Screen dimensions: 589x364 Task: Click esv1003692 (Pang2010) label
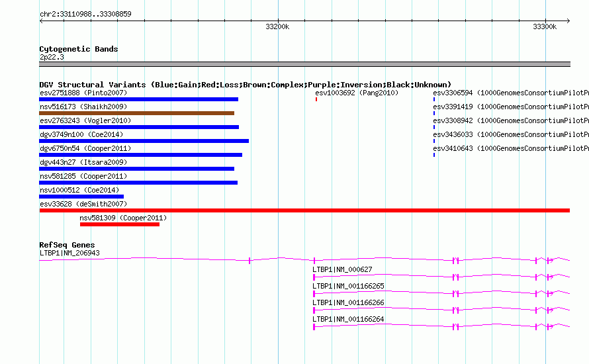point(357,93)
